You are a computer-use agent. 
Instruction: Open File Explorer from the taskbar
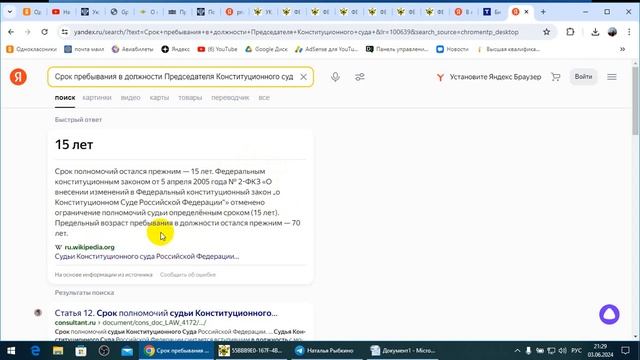(x=58, y=351)
